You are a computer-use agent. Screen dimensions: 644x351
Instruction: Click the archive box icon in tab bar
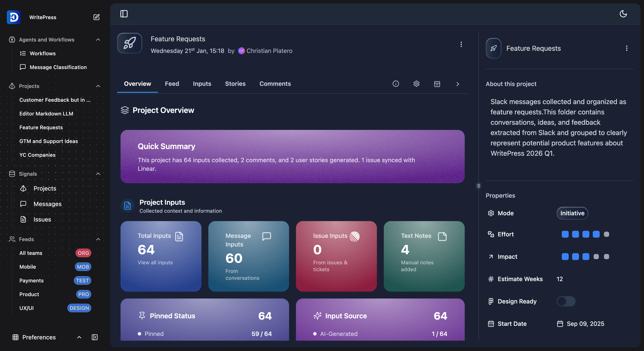coord(437,84)
